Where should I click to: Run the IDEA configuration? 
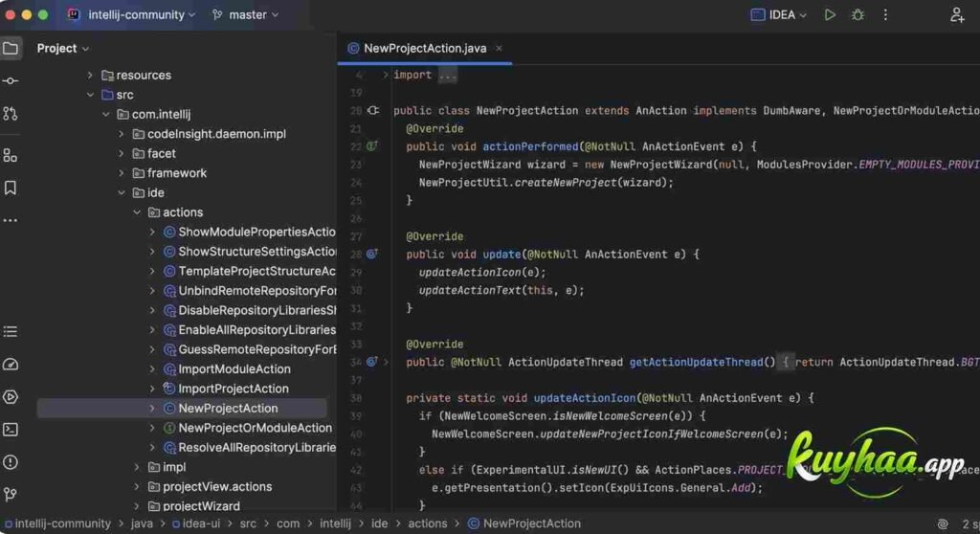click(830, 14)
